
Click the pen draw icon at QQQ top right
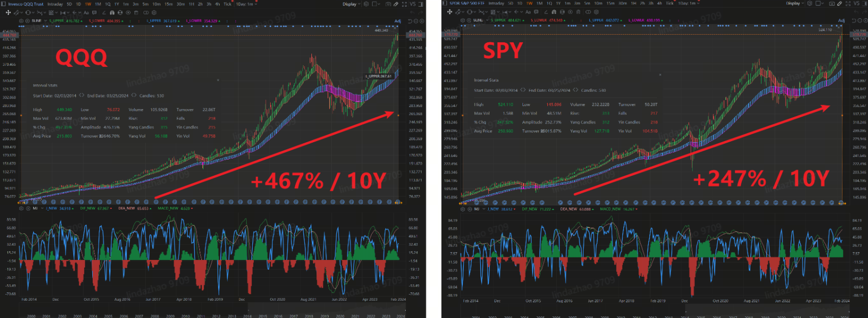(396, 4)
